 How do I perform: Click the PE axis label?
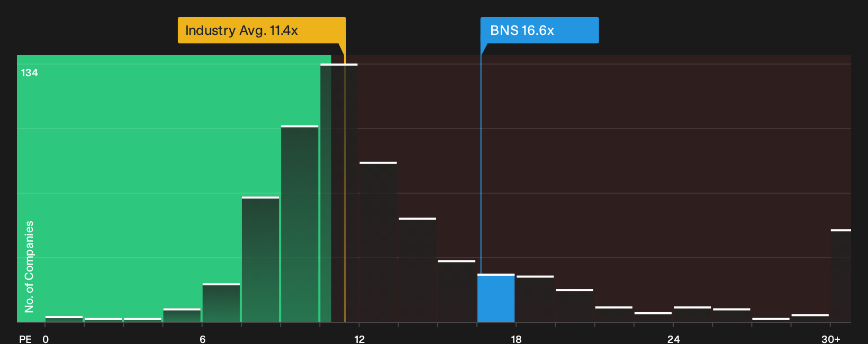(x=25, y=339)
